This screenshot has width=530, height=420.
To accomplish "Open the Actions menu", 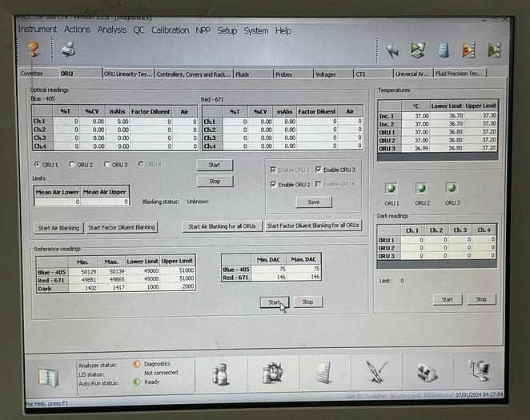I will (x=77, y=30).
